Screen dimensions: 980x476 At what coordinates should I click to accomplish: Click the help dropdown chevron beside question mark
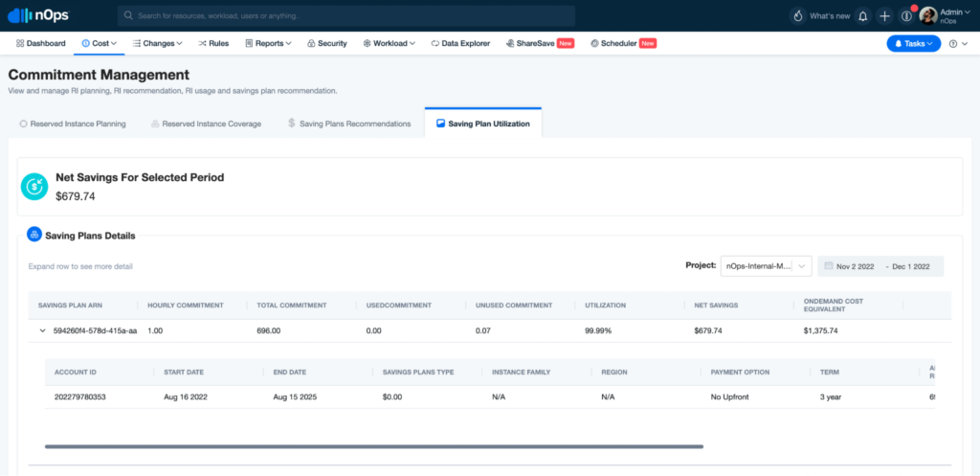[965, 44]
